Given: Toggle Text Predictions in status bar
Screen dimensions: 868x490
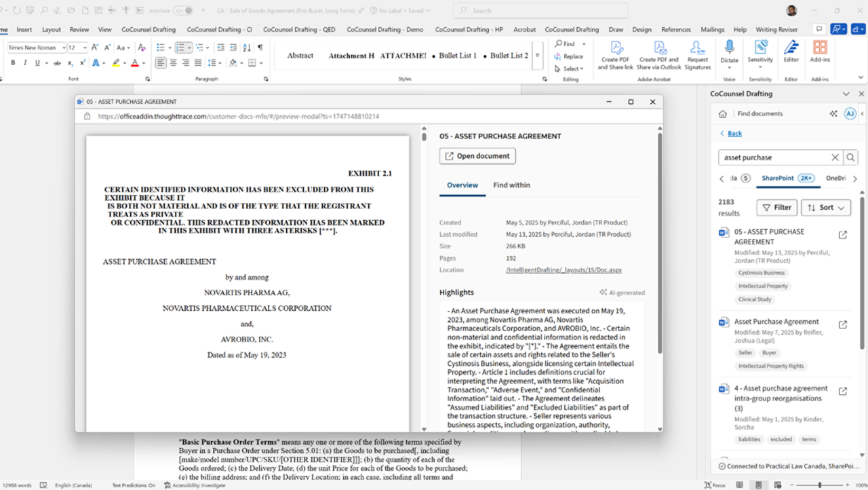Looking at the screenshot, I should [x=133, y=485].
